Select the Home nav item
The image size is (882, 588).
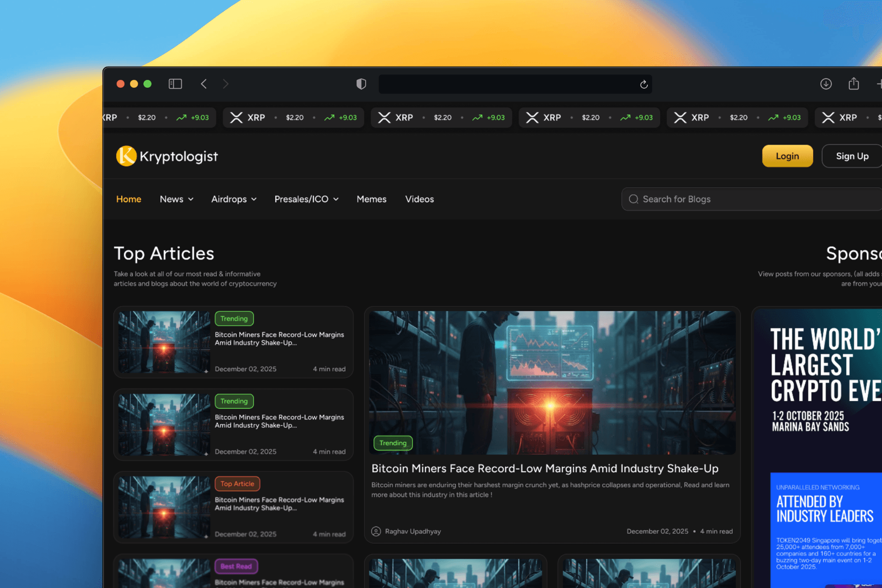pos(129,199)
